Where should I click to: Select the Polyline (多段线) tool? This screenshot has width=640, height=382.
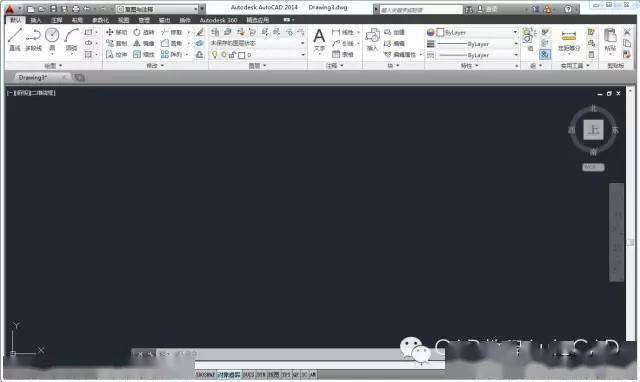[33, 39]
